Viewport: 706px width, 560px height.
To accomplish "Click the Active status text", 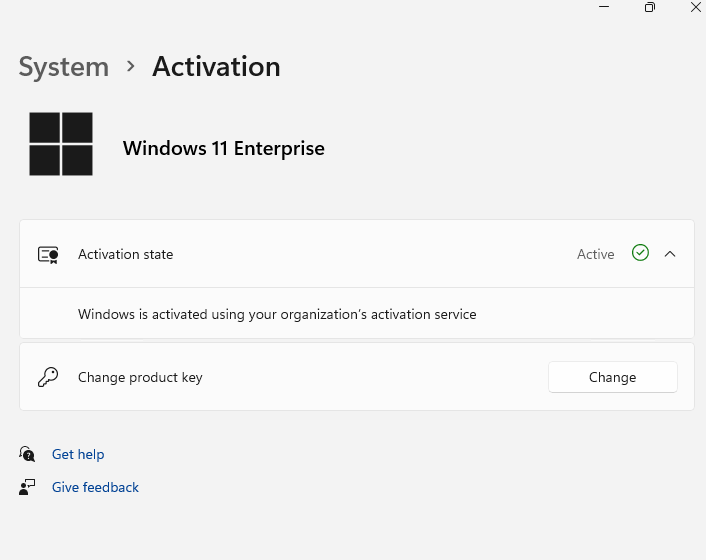I will (x=595, y=254).
